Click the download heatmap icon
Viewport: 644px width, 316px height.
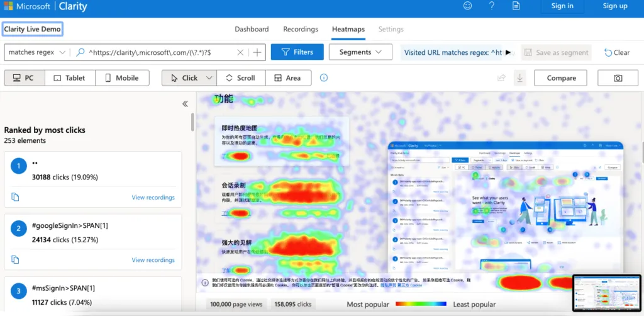pyautogui.click(x=519, y=78)
